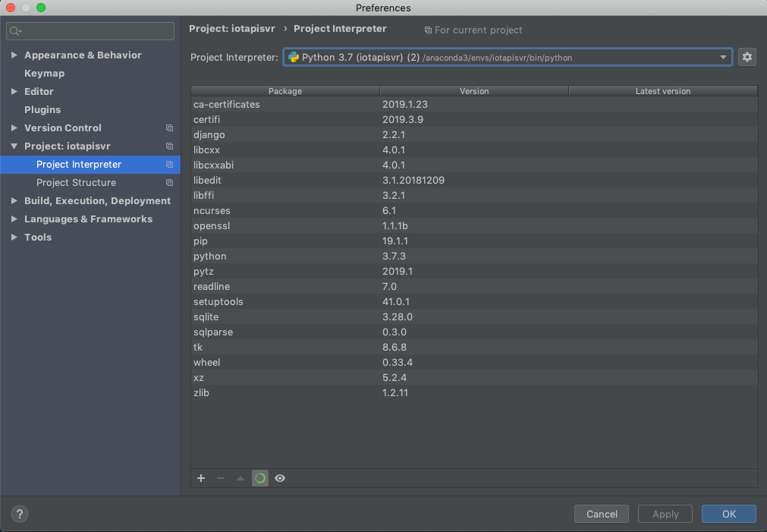Screen dimensions: 767x532
Task: Select the zlib package row
Action: click(474, 392)
